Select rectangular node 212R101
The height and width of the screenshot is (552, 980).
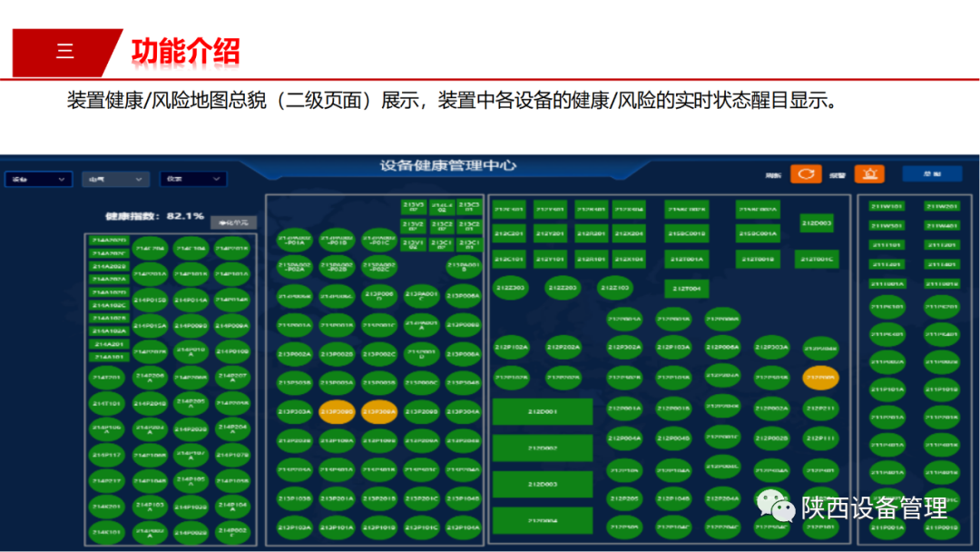click(591, 259)
